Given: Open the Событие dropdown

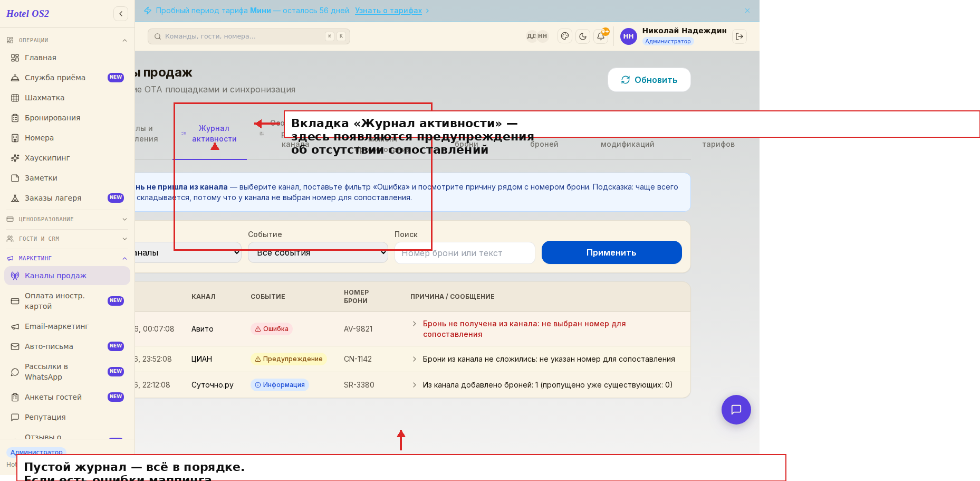Looking at the screenshot, I should pyautogui.click(x=318, y=252).
